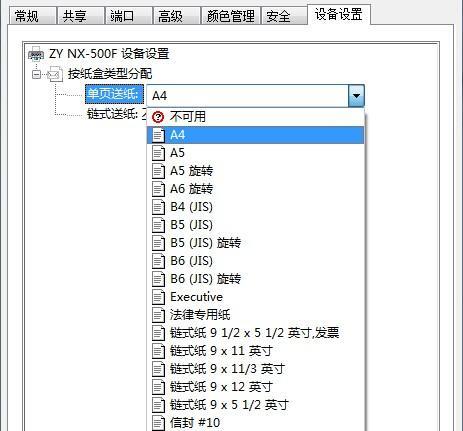This screenshot has height=431, width=463.
Task: Pick the Executive paper size
Action: point(256,297)
